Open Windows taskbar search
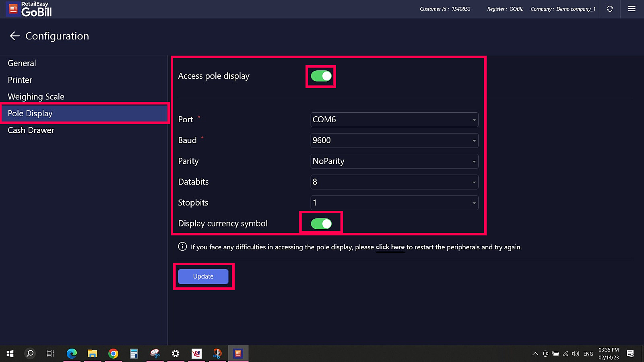Viewport: 644px width, 362px height. (30, 354)
